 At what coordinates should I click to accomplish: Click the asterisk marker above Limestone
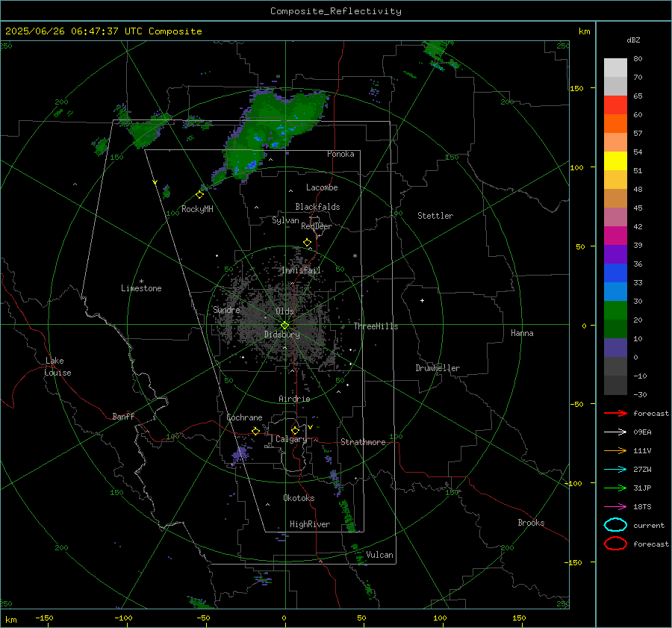point(141,282)
